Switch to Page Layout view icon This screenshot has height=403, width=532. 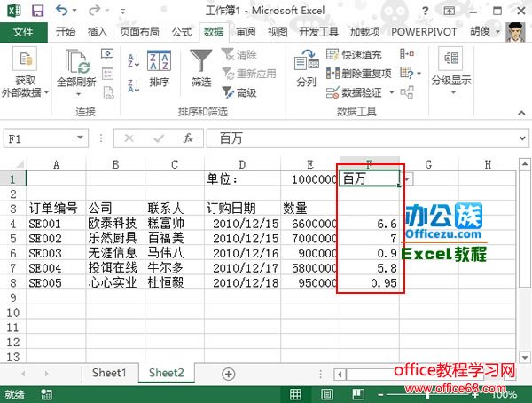[x=327, y=394]
